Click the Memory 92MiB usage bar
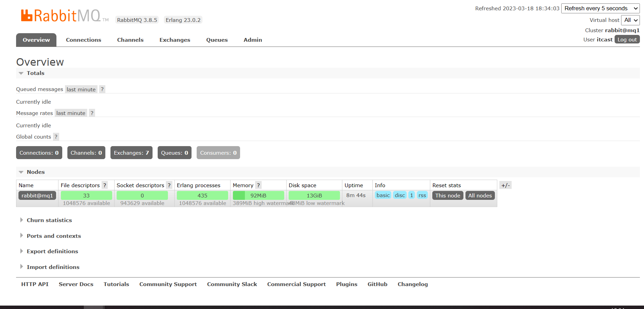The image size is (644, 309). tap(258, 195)
